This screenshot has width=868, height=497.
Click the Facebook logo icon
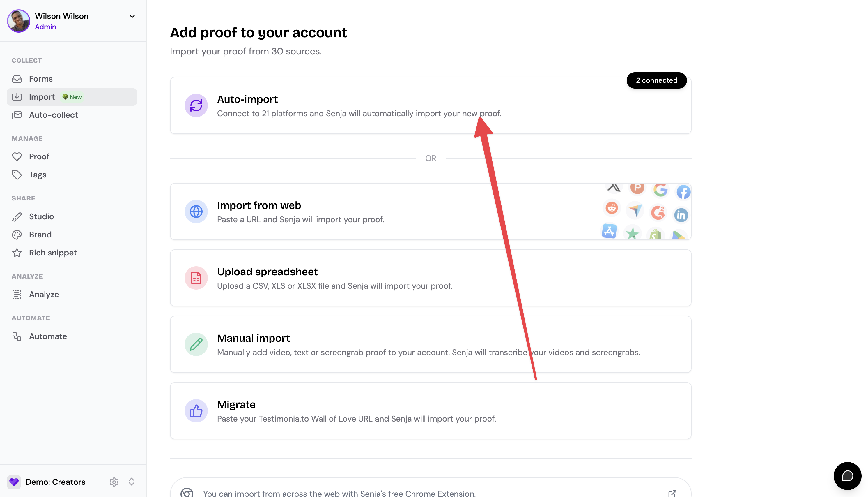pos(683,192)
